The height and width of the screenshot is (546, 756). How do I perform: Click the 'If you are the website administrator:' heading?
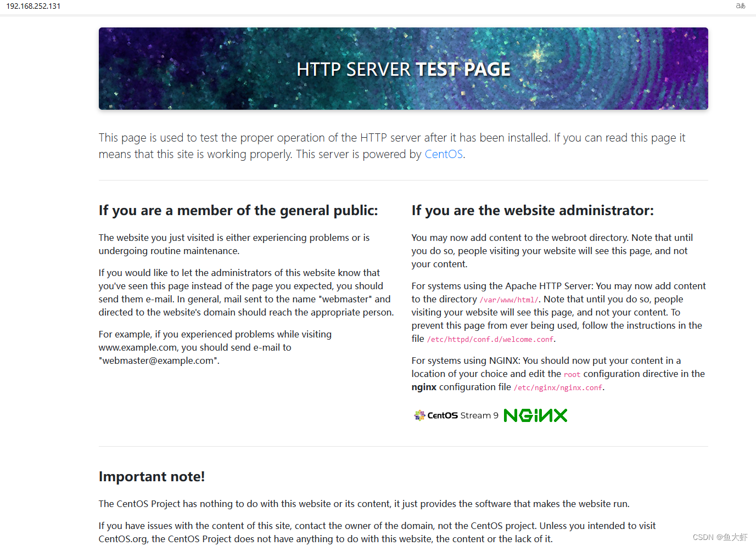pos(533,210)
